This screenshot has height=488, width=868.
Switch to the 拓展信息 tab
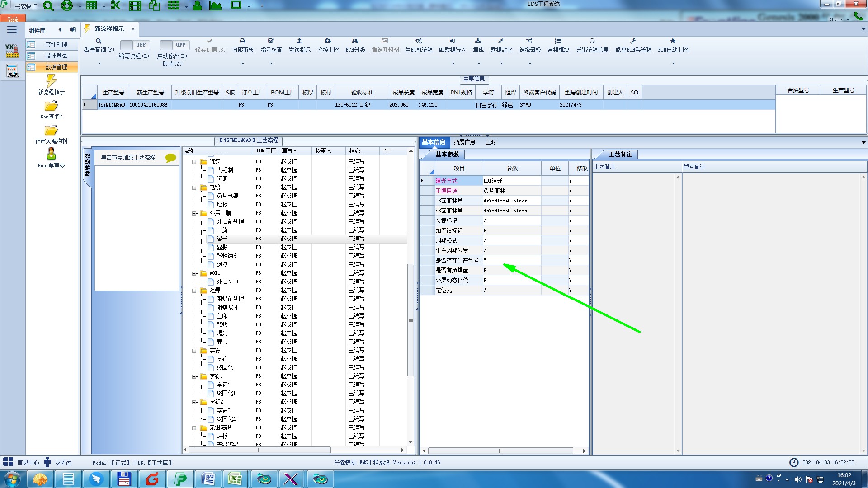coord(464,142)
